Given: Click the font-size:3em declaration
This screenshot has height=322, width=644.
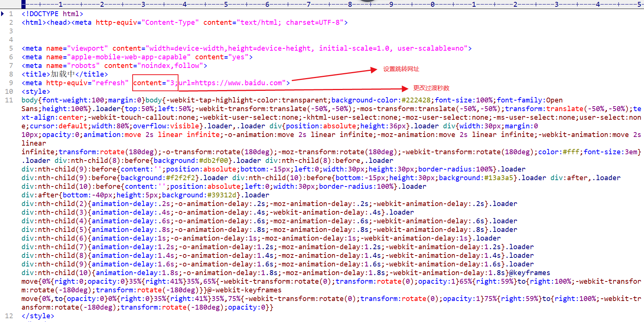Looking at the screenshot, I should (610, 152).
